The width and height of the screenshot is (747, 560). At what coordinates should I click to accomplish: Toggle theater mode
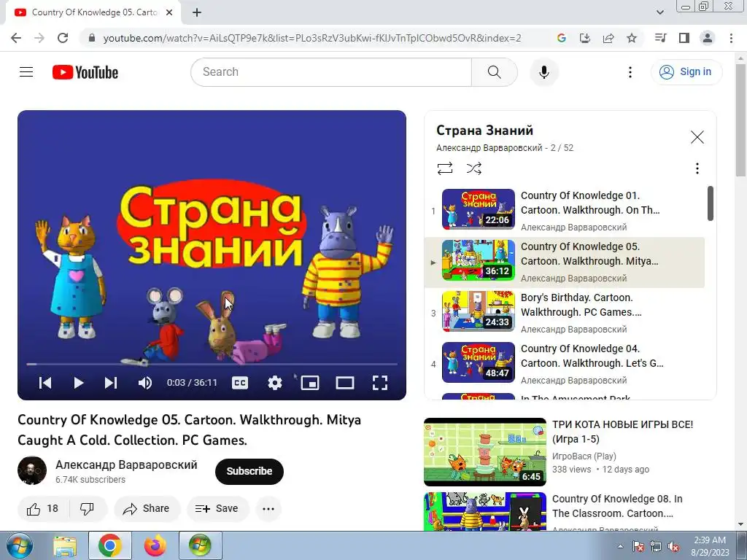[x=345, y=383]
